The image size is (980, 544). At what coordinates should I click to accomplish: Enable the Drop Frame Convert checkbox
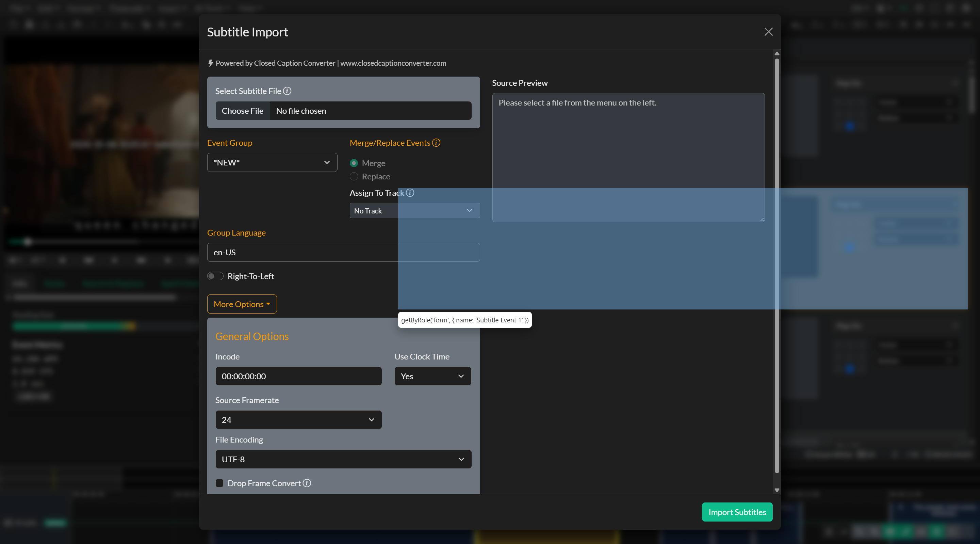[x=219, y=483]
